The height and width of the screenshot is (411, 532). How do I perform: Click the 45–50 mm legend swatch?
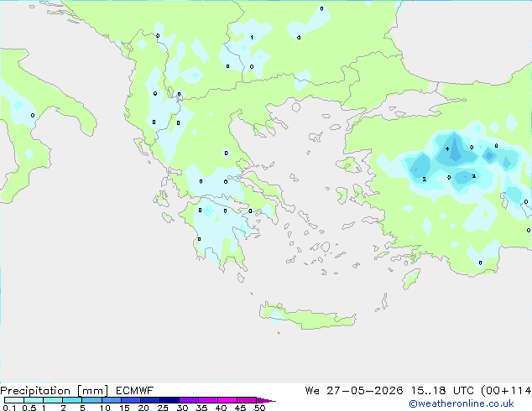247,400
